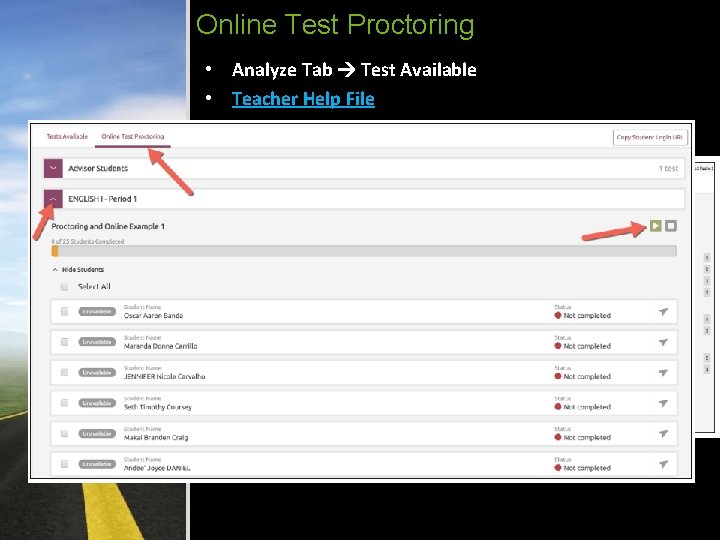Check the box beside Andee' Joyce DANIEL
720x540 pixels.
[64, 464]
